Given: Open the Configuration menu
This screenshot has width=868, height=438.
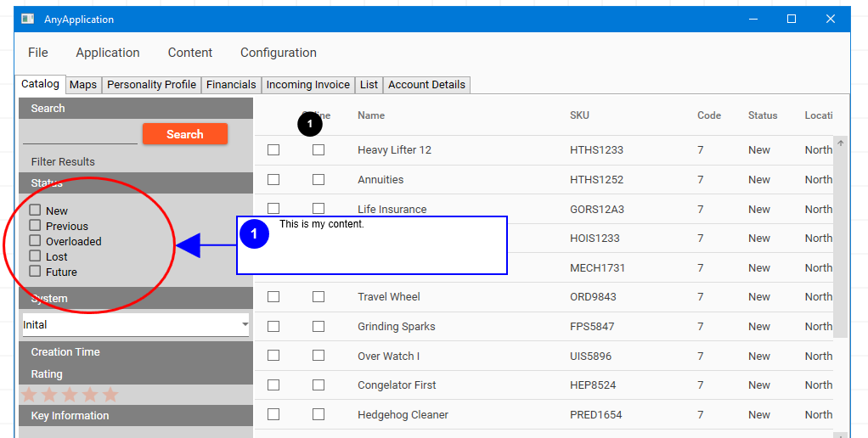Looking at the screenshot, I should tap(278, 53).
